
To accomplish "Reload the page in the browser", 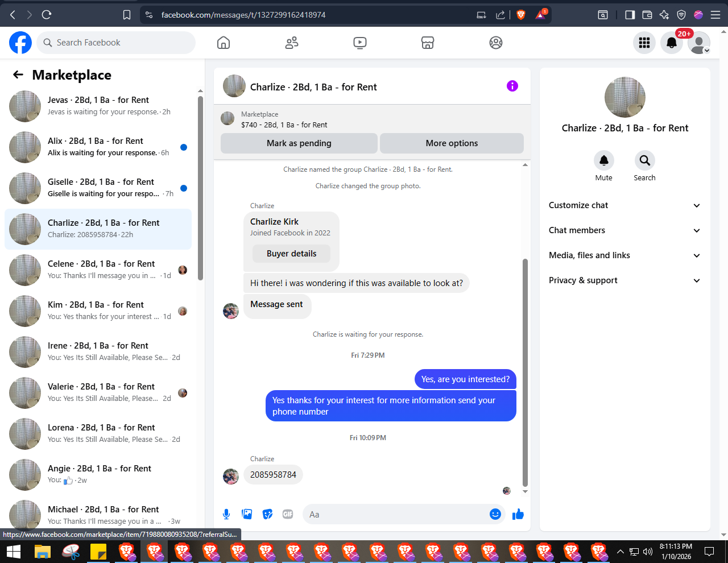I will (47, 15).
